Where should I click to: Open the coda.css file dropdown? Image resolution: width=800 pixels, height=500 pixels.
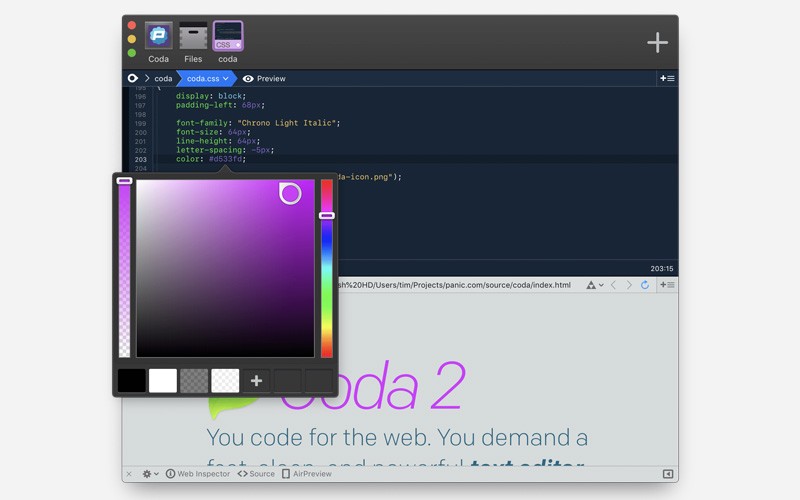point(207,79)
